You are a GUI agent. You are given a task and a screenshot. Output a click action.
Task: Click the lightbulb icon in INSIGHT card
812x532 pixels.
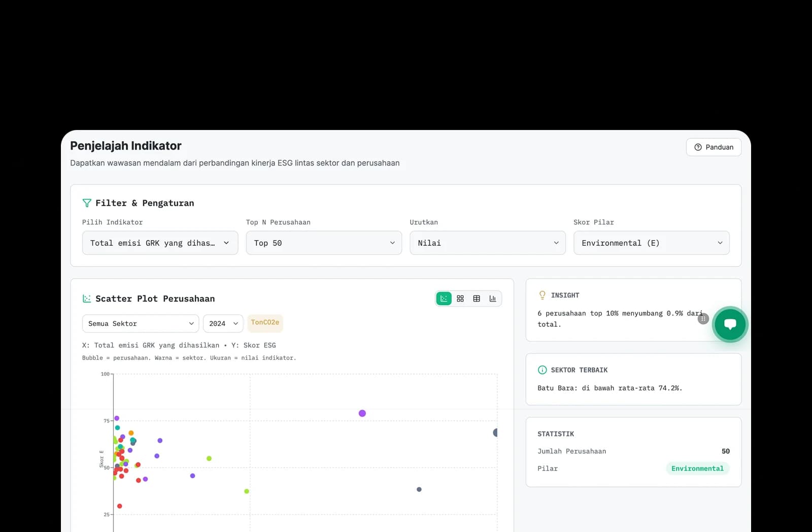click(x=542, y=295)
